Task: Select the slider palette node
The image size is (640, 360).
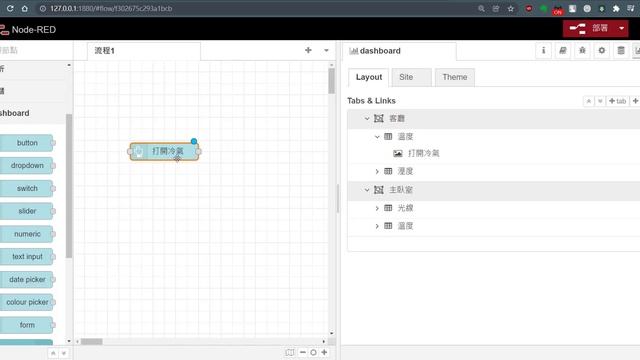Action: [27, 211]
